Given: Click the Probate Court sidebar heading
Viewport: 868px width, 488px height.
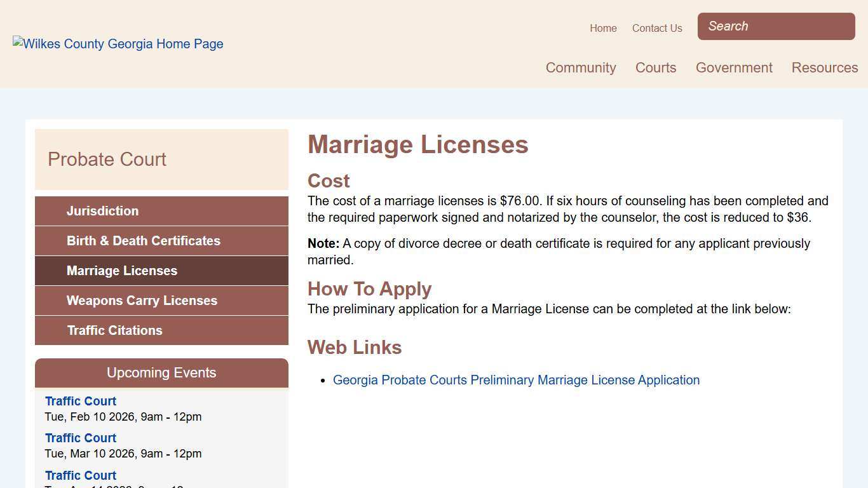Looking at the screenshot, I should (x=107, y=159).
